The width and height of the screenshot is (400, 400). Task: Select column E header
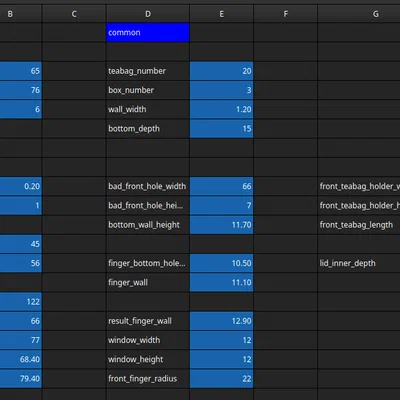pyautogui.click(x=221, y=14)
